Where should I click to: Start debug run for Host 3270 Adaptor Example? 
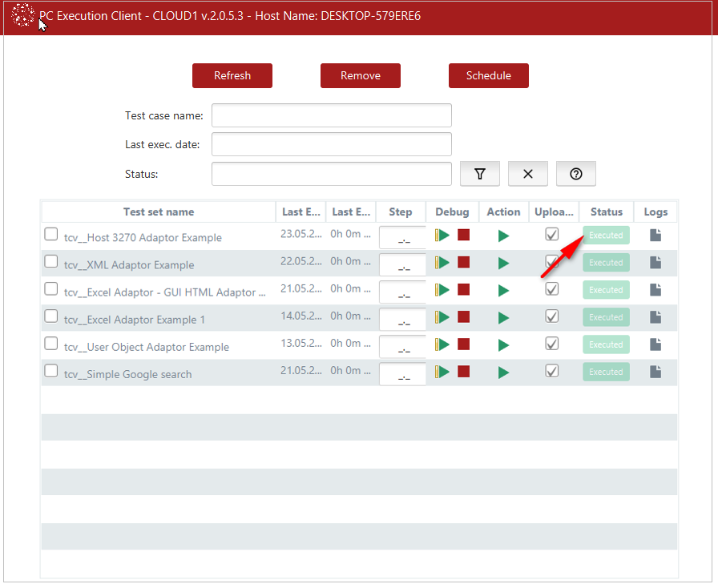(x=442, y=236)
